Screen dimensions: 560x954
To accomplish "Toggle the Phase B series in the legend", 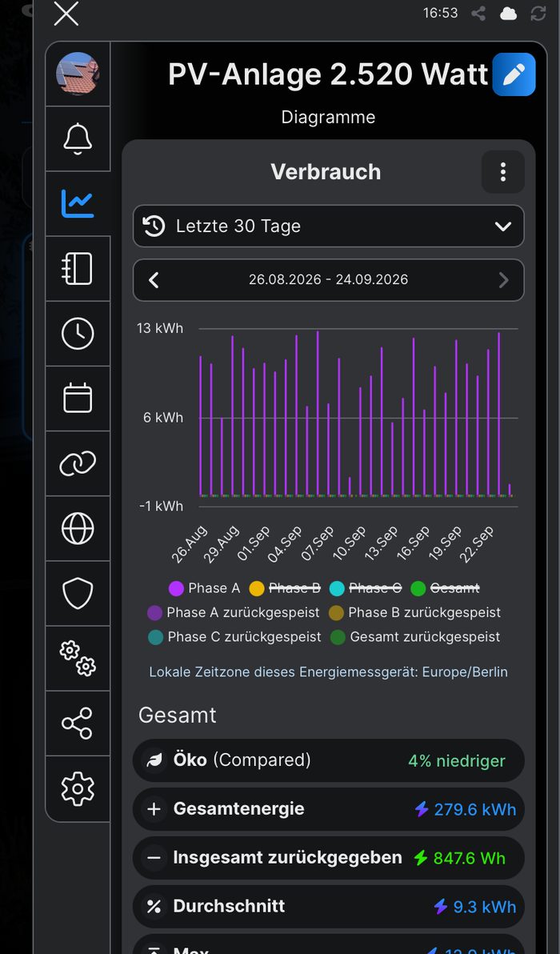I will 285,588.
